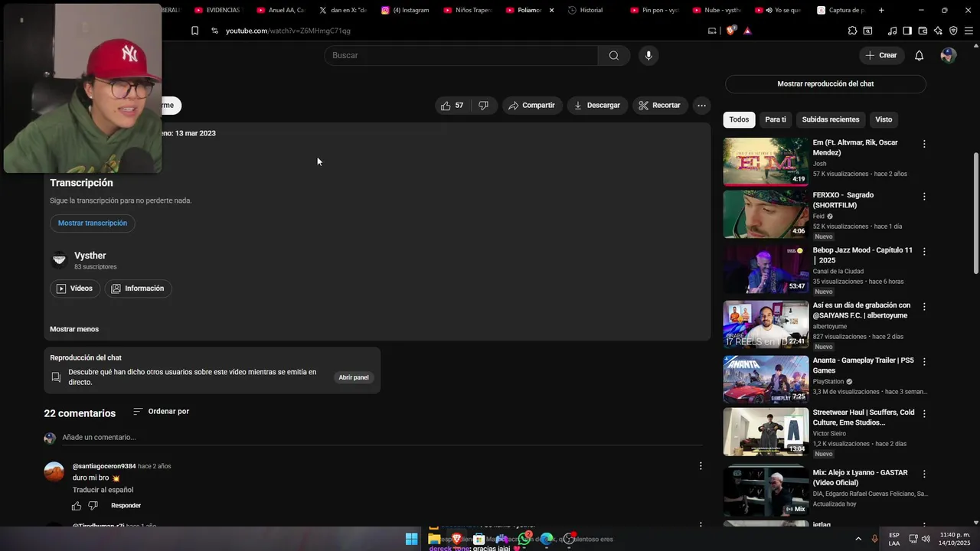Open Ordenar por sort dropdown
Viewport: 980px width, 551px height.
coord(161,412)
